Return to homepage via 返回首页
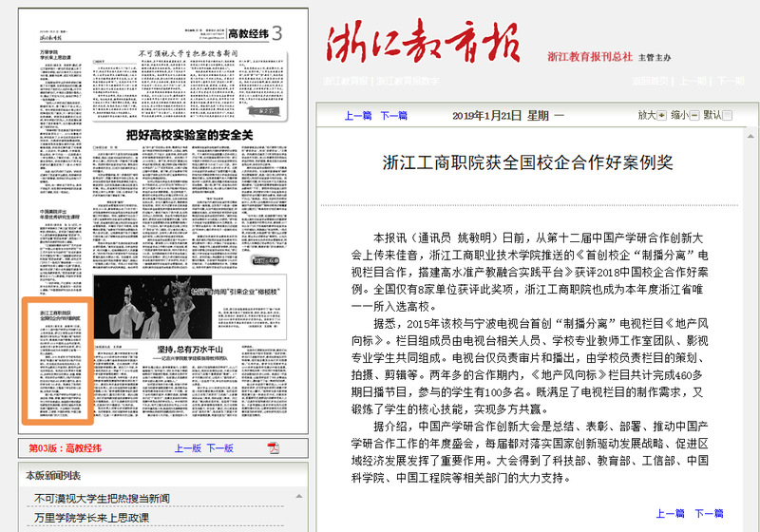The image size is (760, 532). click(x=652, y=82)
